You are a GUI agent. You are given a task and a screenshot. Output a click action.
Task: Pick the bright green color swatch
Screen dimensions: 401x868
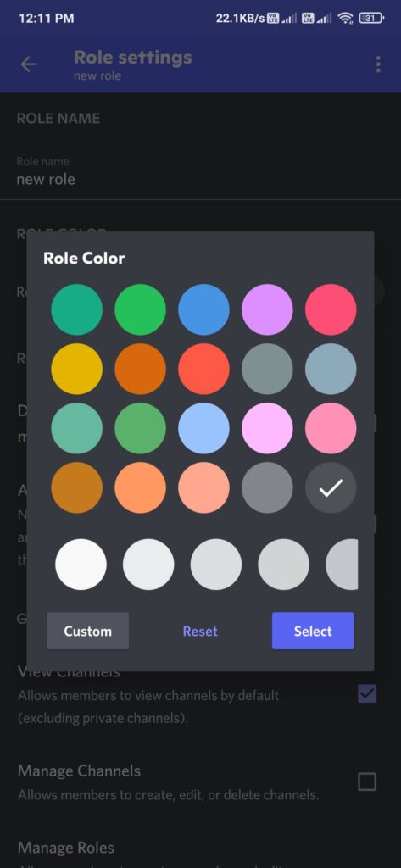tap(140, 309)
